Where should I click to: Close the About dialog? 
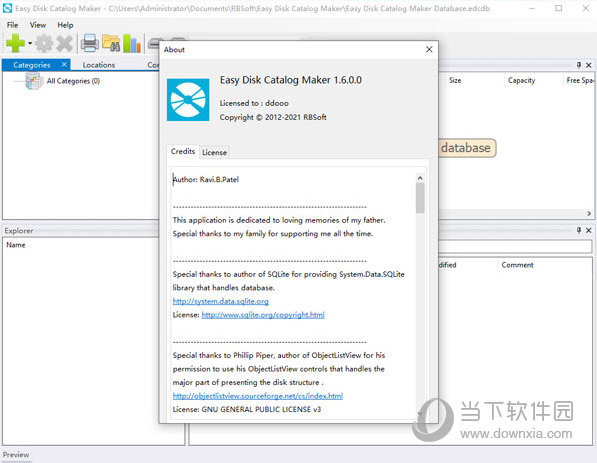point(429,49)
